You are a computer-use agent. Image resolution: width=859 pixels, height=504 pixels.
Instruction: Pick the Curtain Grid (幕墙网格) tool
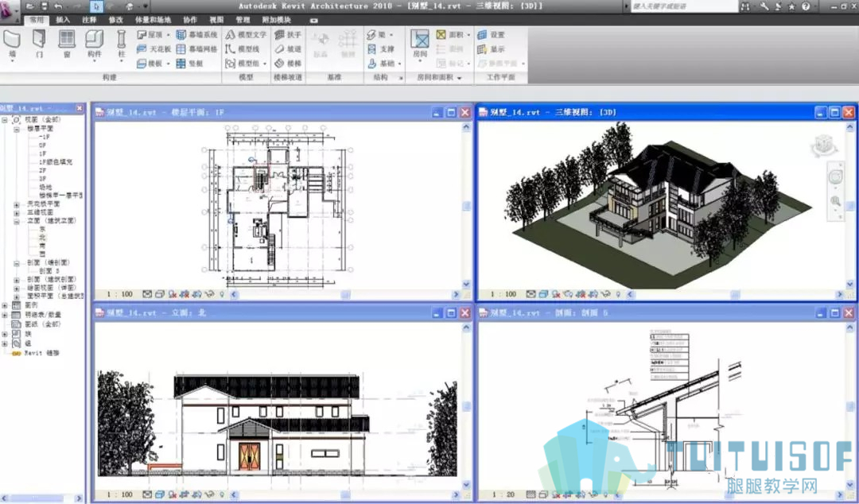click(x=196, y=48)
